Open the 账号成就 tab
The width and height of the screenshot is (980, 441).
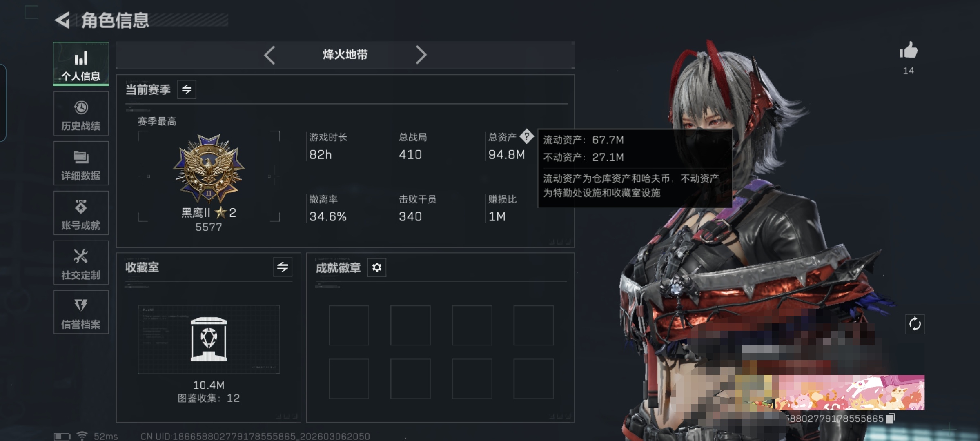tap(81, 213)
